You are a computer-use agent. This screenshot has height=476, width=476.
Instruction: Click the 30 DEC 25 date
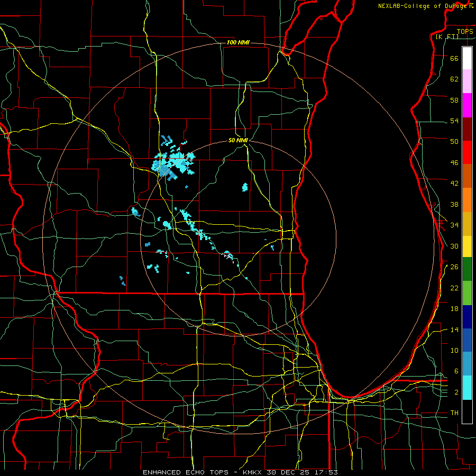pos(289,472)
